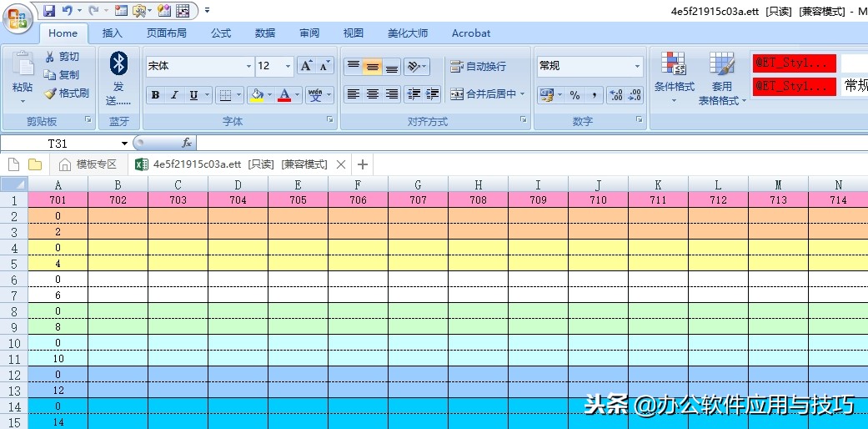Screen dimensions: 868x429
Task: Click into the formula bar
Action: point(531,144)
